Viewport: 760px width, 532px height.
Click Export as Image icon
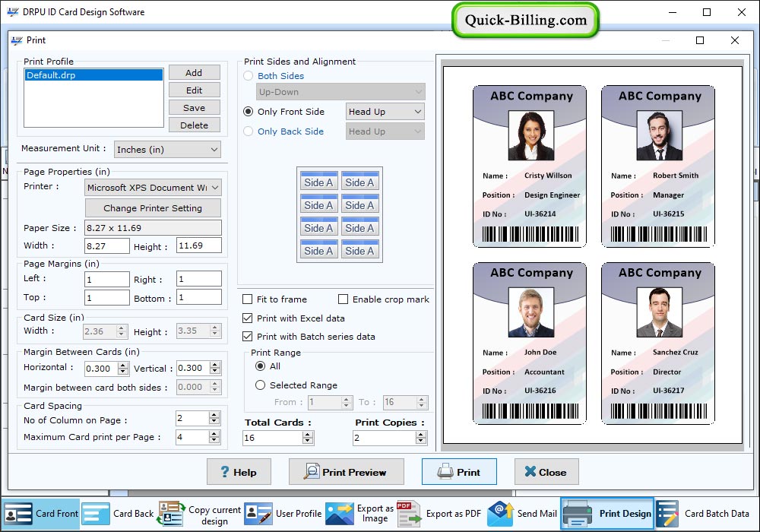point(339,514)
